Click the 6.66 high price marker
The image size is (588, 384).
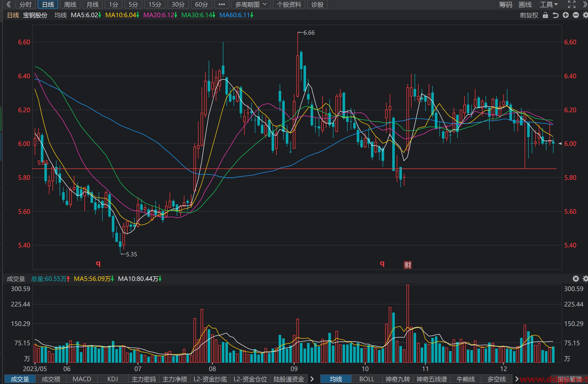pos(306,33)
